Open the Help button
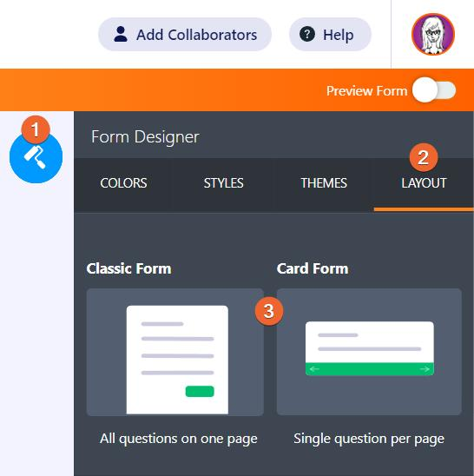Viewport: 474px width, 476px height. coord(330,34)
